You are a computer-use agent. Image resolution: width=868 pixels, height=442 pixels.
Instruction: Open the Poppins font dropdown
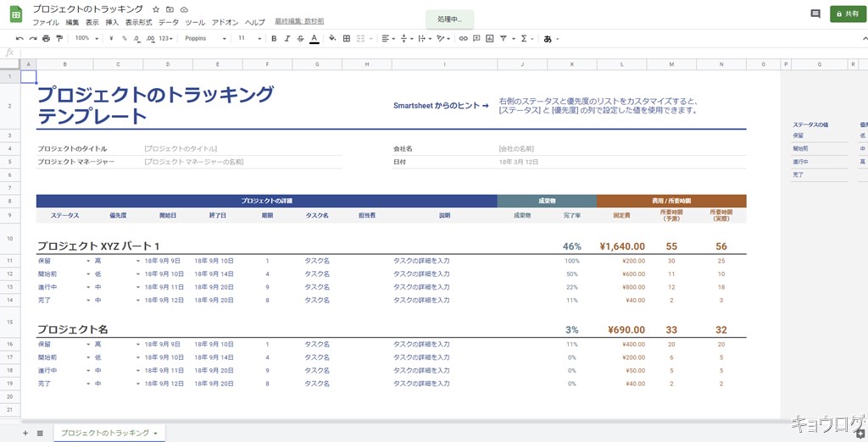point(205,39)
